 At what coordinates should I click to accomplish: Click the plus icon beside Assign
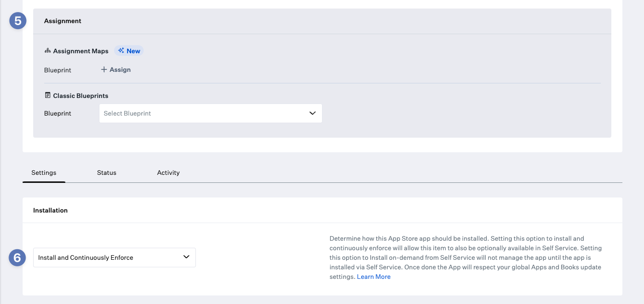pos(104,70)
